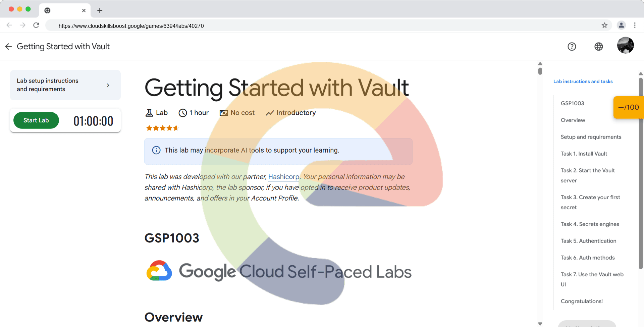Navigate to Task 4. Secrets engines
Screen dimensions: 644x327
pos(590,224)
